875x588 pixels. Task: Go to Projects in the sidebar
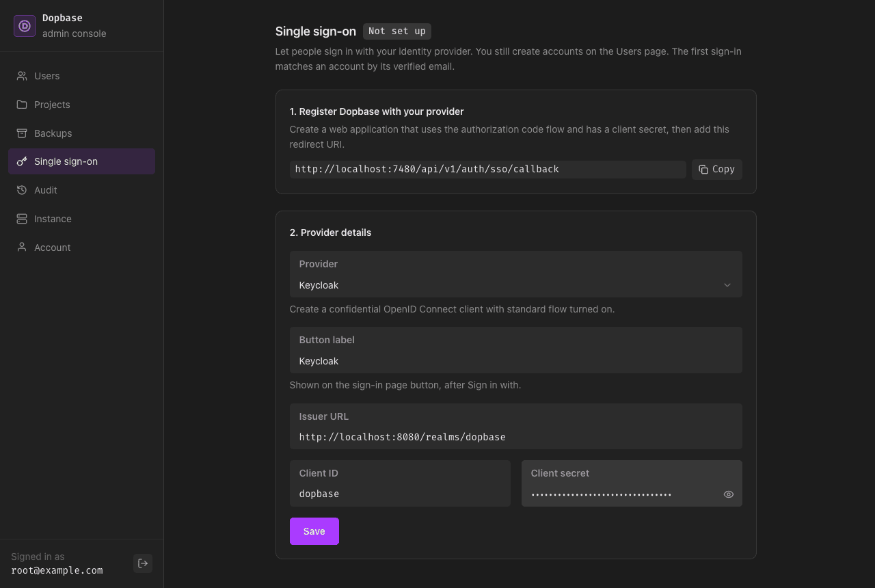point(82,105)
